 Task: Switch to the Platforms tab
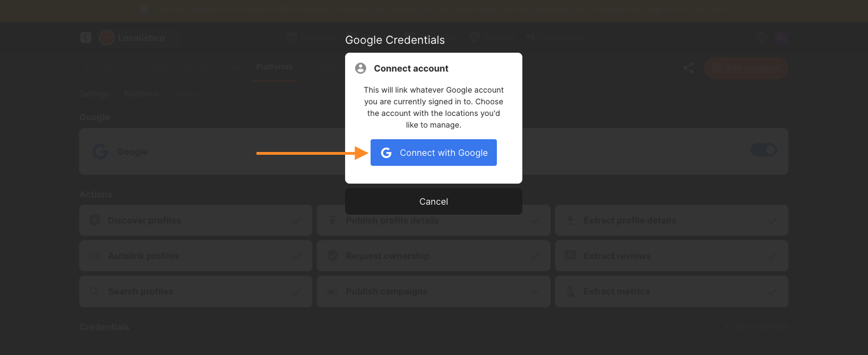point(274,67)
